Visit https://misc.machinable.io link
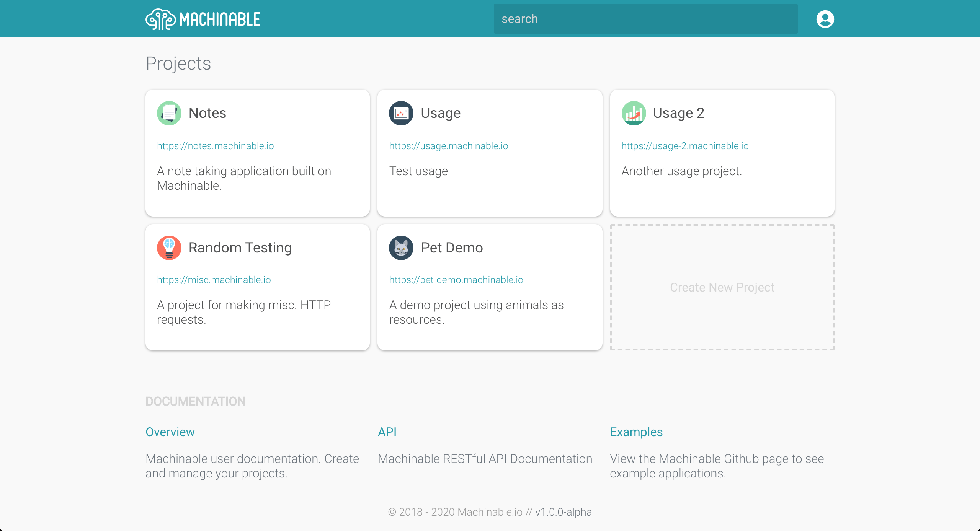 (214, 280)
